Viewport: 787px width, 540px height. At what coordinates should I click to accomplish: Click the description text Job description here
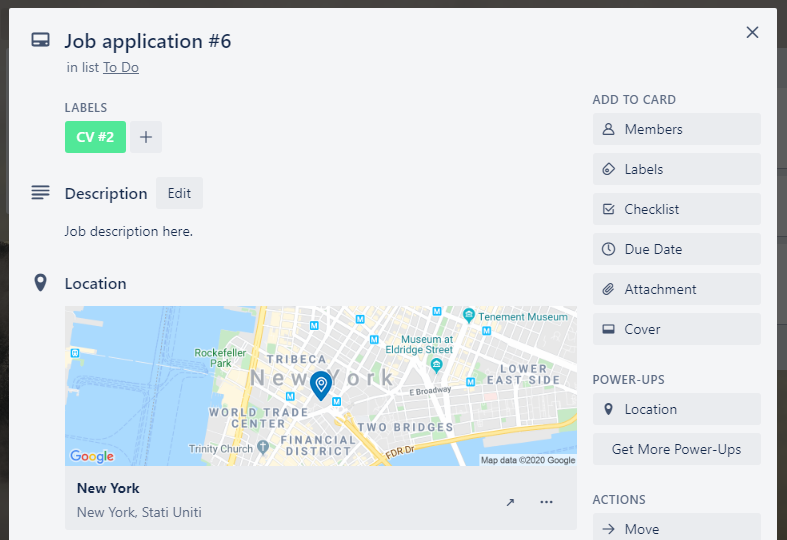tap(128, 231)
